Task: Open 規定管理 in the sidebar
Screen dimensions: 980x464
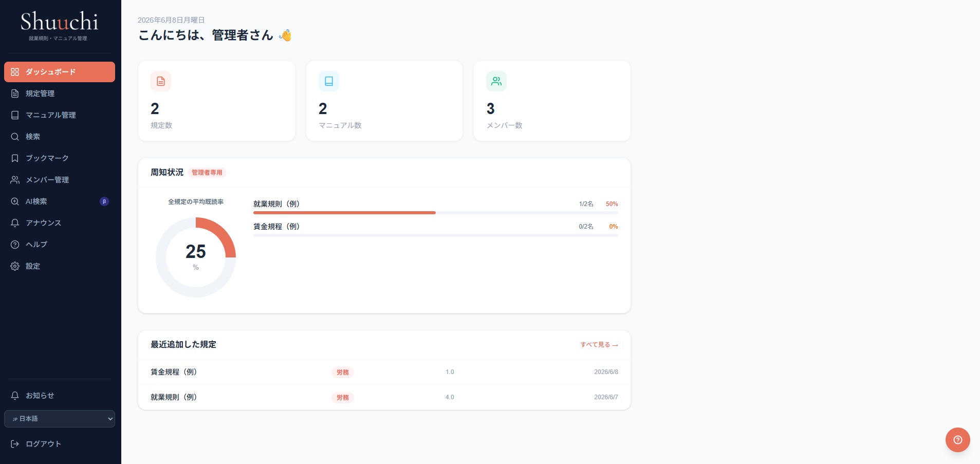Action: coord(60,94)
